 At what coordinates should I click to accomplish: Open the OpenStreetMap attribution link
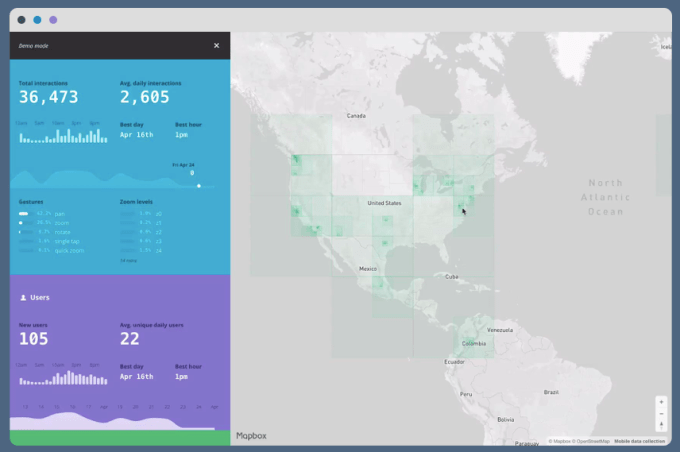point(590,441)
